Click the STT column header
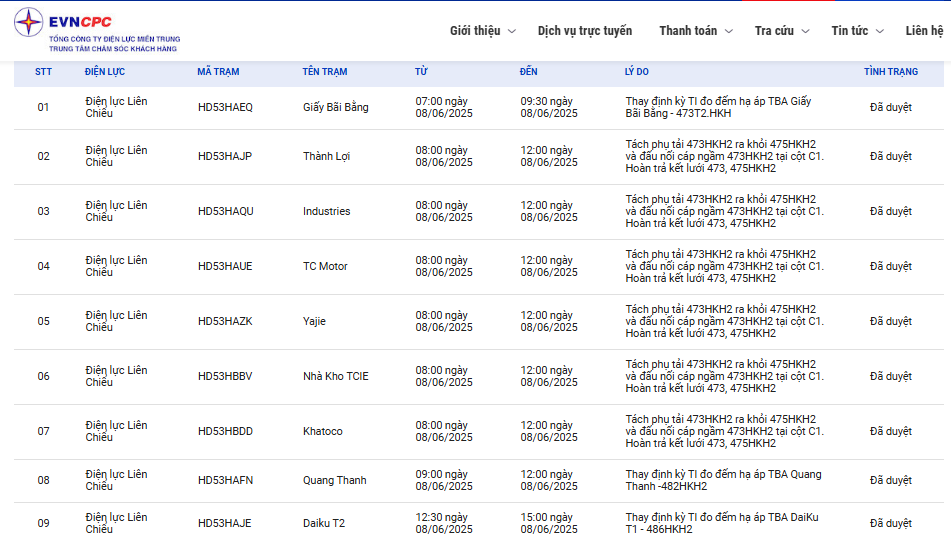951x543 pixels. click(43, 72)
